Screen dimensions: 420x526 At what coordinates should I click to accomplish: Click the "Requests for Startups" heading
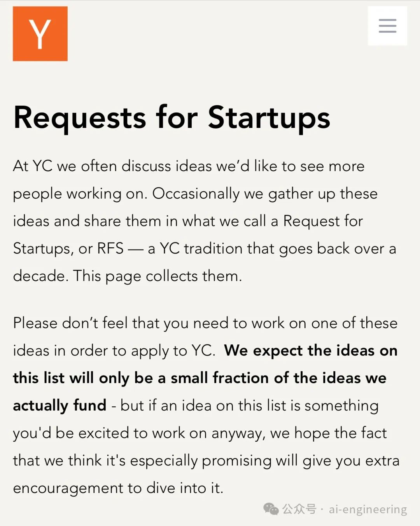(x=171, y=117)
